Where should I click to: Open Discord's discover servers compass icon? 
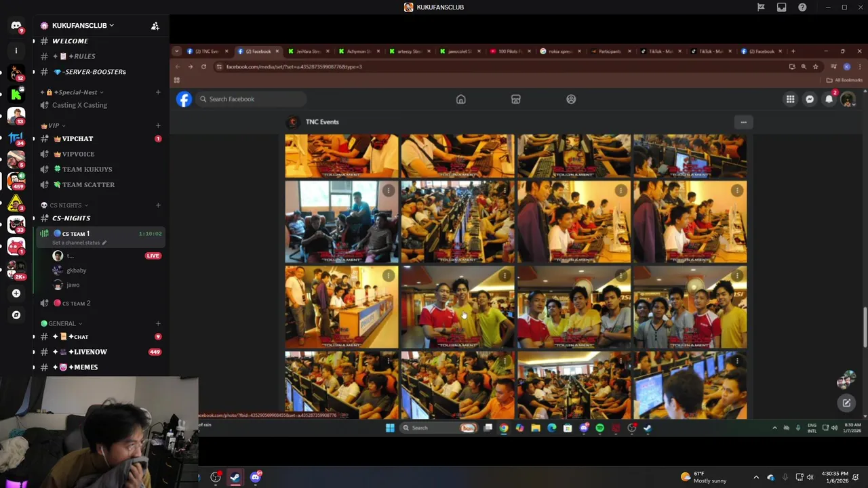16,315
